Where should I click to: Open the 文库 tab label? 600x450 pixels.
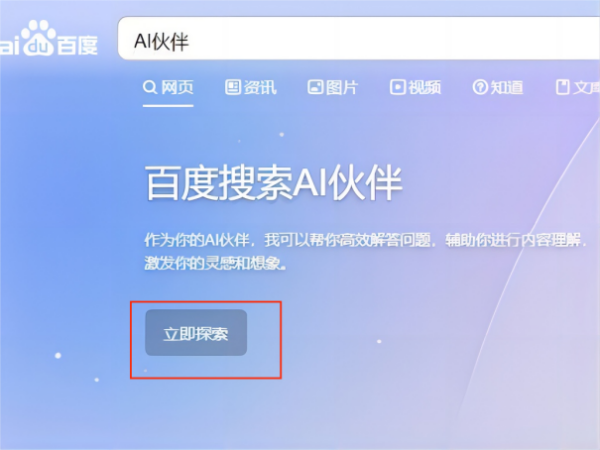coord(586,88)
